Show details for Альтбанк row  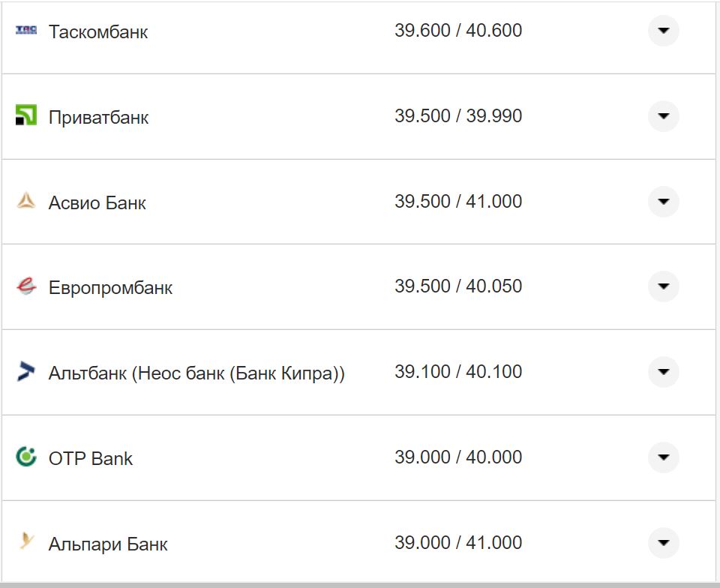point(663,372)
